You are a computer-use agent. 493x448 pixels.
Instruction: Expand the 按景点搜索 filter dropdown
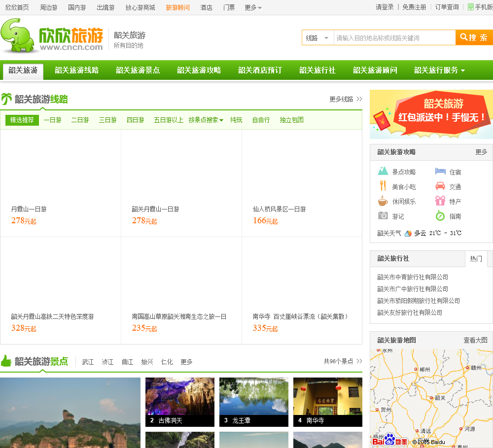(x=206, y=120)
